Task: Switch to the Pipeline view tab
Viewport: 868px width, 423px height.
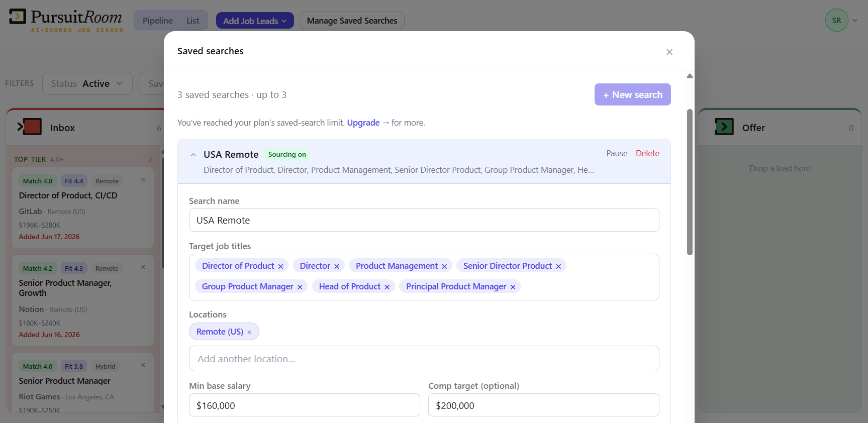Action: point(158,21)
